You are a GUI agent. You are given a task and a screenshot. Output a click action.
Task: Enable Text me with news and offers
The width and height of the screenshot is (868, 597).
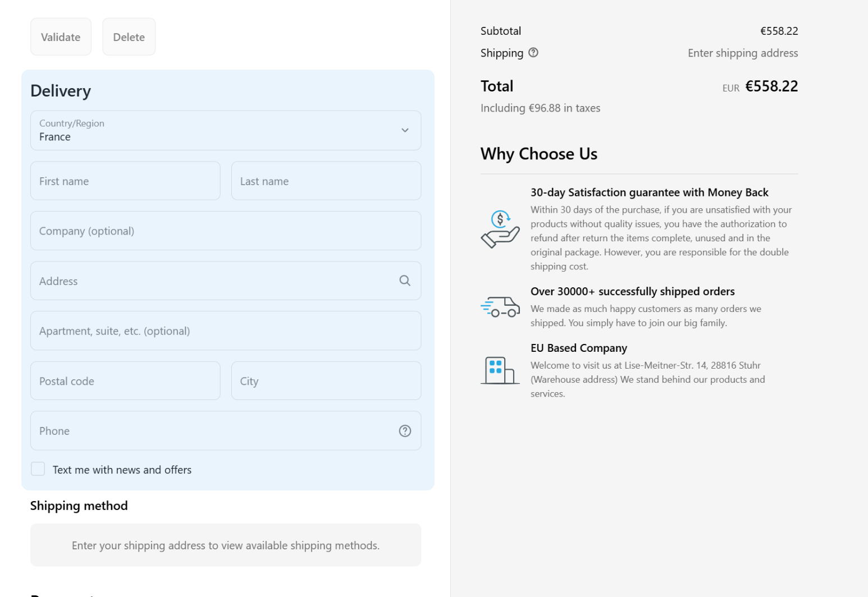[38, 469]
